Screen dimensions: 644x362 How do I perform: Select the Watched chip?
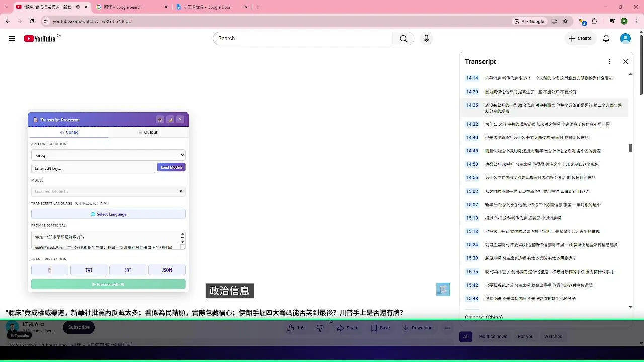[553, 337]
